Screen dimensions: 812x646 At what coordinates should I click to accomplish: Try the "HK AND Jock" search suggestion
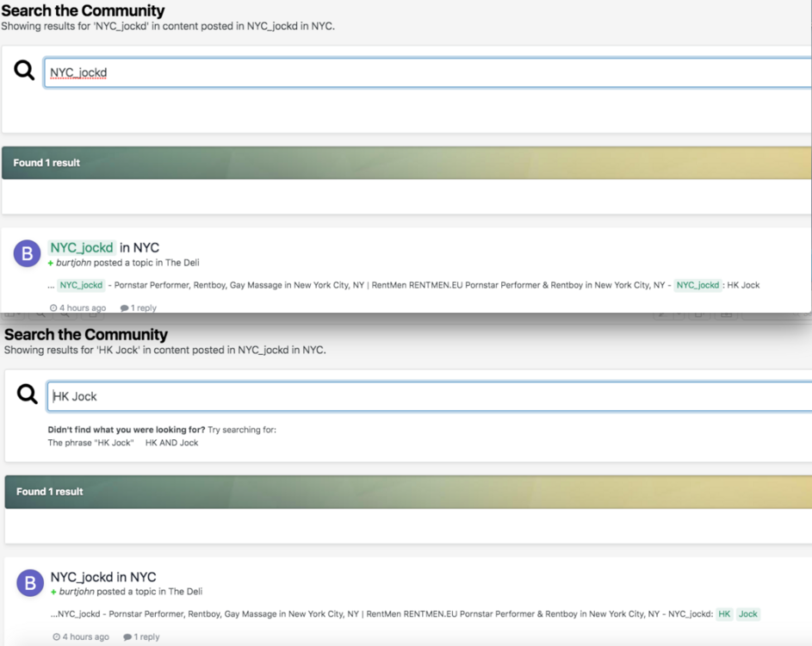coord(171,443)
